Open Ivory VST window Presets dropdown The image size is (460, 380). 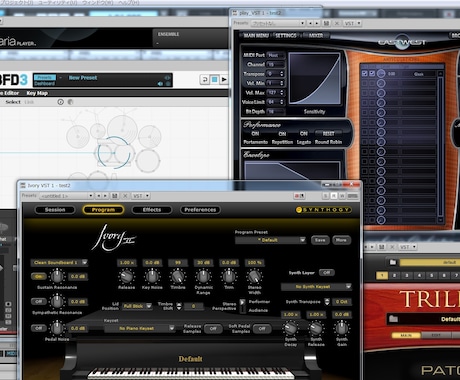66,196
